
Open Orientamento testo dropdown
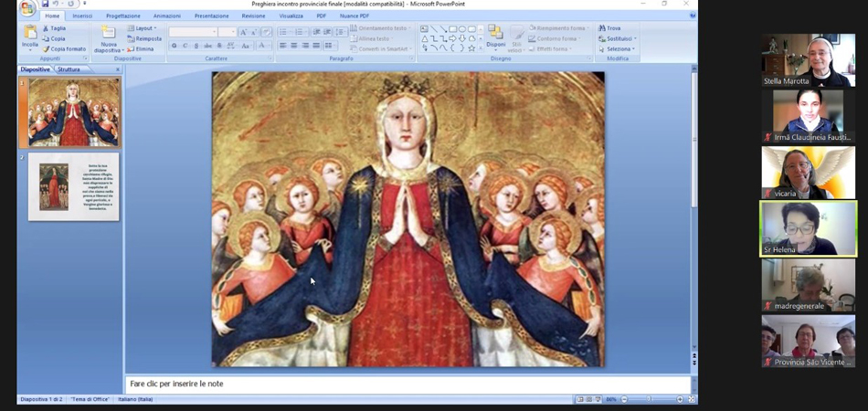point(381,28)
